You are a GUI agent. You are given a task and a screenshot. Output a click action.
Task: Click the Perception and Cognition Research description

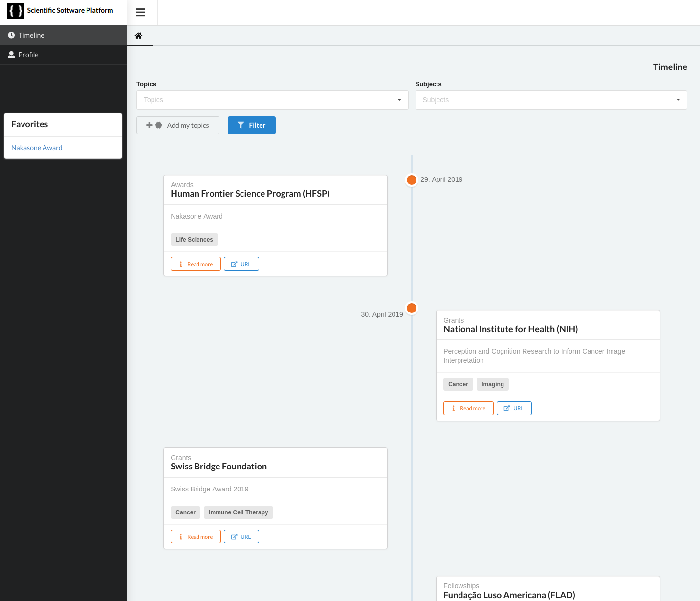click(x=534, y=356)
